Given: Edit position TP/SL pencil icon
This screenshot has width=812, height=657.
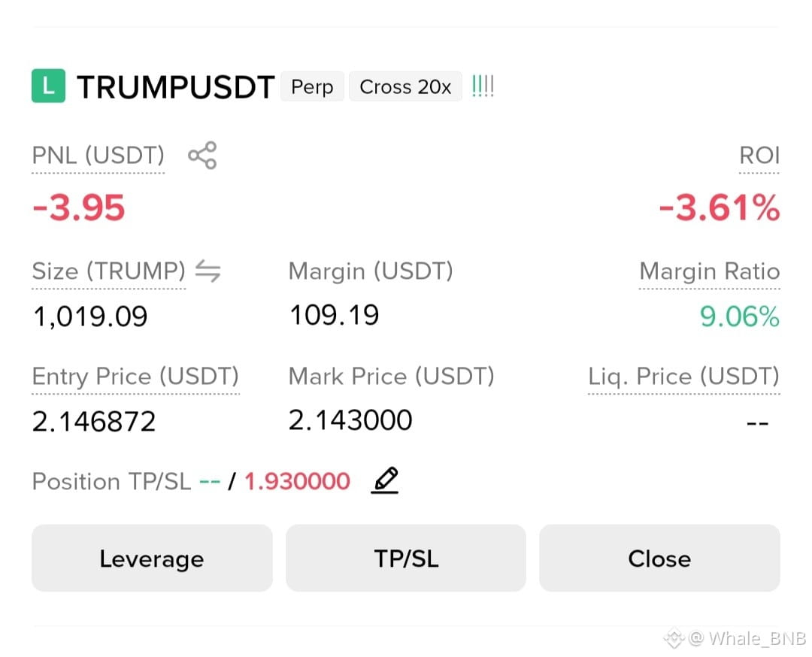Looking at the screenshot, I should tap(385, 480).
